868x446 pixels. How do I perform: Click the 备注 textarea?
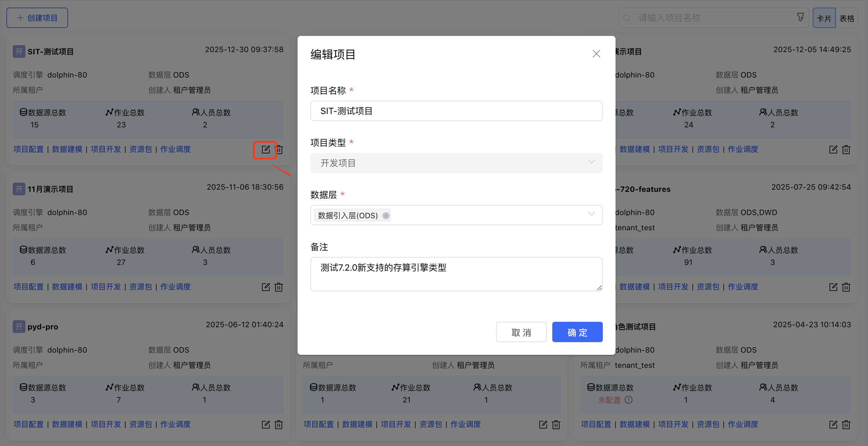456,274
